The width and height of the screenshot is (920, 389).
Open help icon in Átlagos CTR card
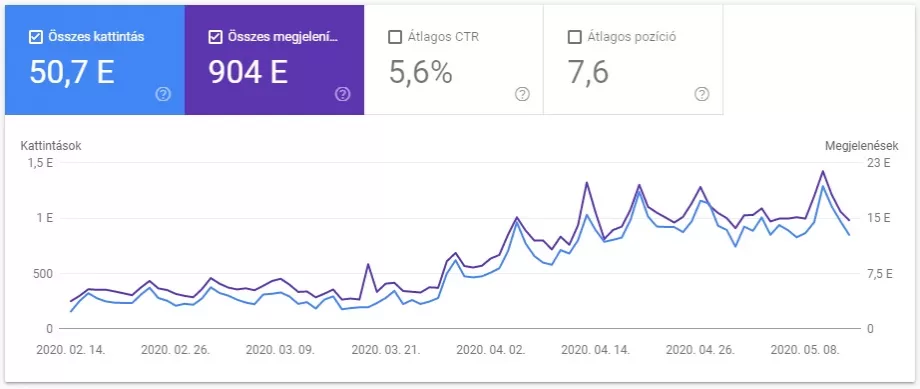[x=522, y=94]
